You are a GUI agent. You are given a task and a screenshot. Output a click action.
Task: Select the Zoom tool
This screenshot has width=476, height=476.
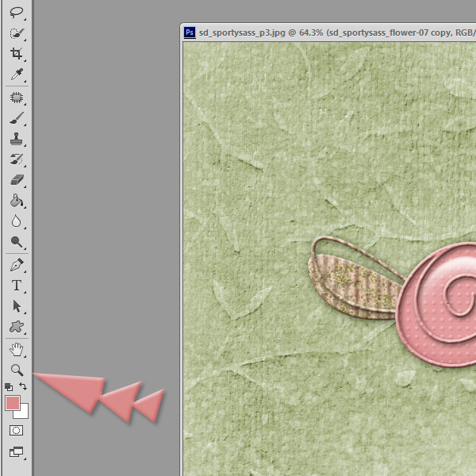coord(17,370)
